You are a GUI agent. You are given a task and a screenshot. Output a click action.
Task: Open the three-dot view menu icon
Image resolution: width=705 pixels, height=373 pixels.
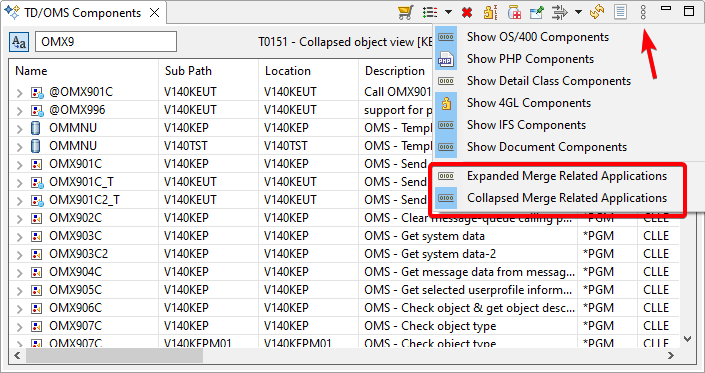click(643, 12)
